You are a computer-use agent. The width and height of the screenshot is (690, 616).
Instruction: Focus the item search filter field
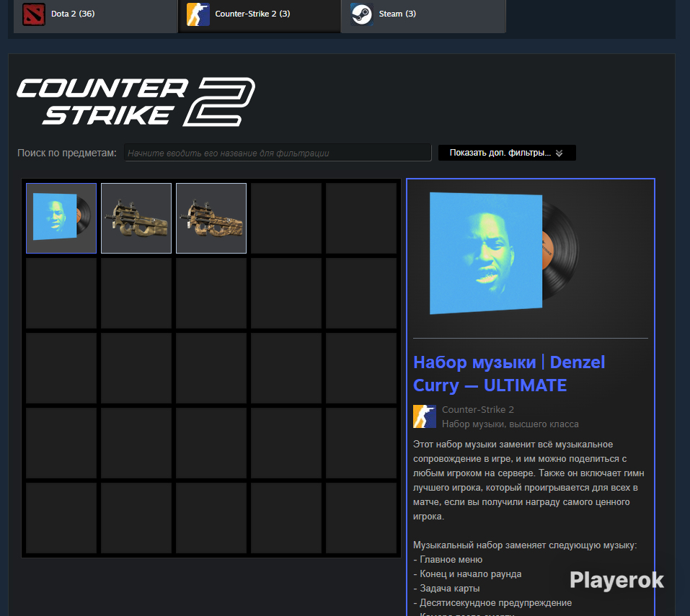(278, 153)
